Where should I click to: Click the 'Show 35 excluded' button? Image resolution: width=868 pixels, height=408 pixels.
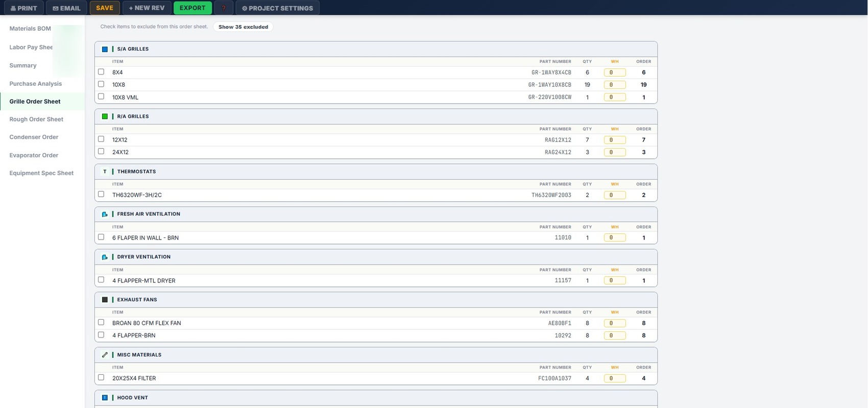tap(243, 27)
